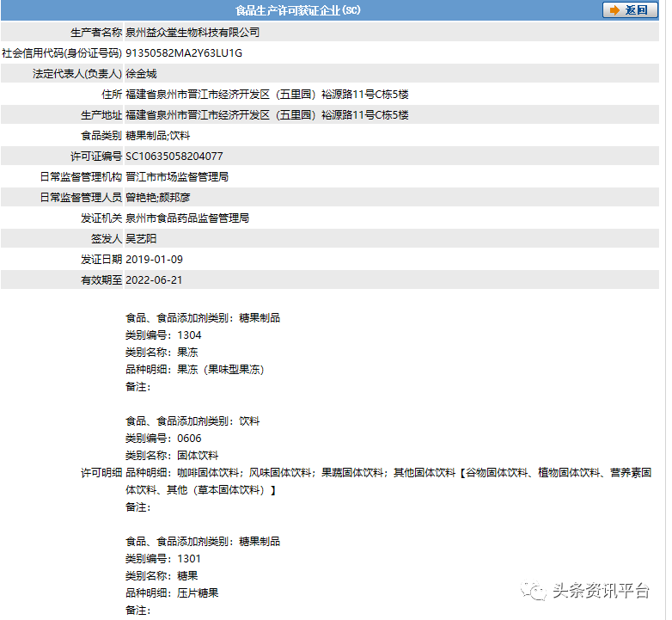Click issue date 2019-01-09
This screenshot has height=620, width=672.
click(x=154, y=260)
